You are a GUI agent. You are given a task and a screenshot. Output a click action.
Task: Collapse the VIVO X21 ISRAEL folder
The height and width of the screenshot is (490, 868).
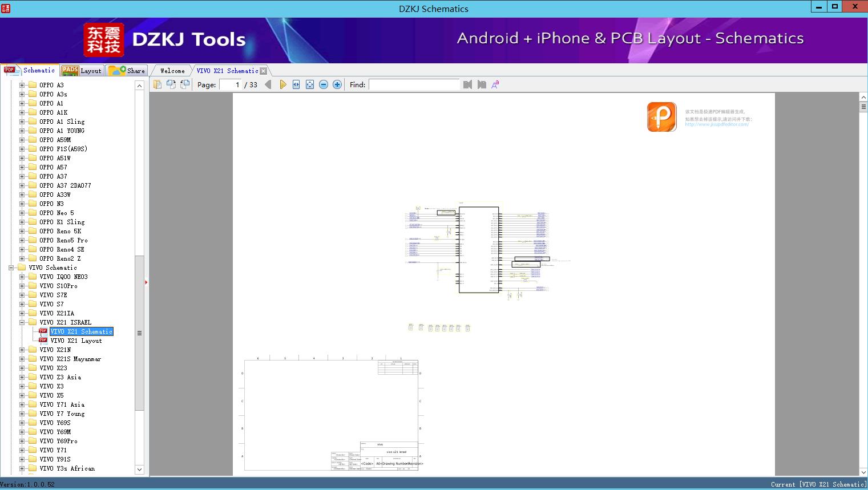[22, 322]
